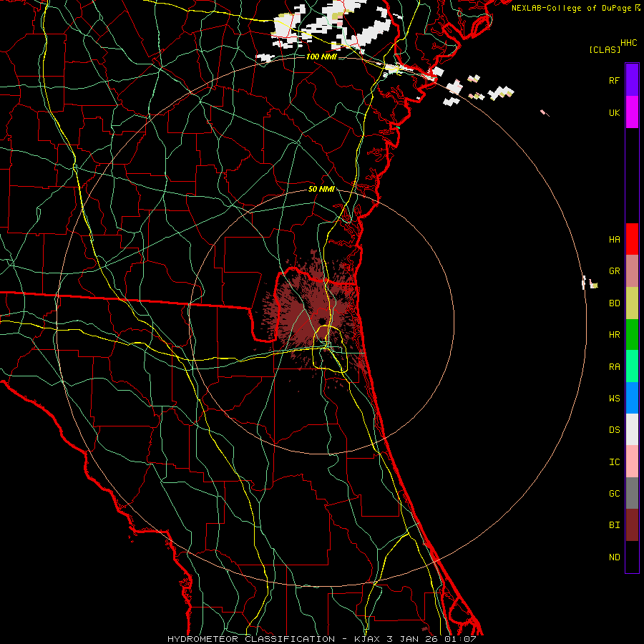Click the DS white legend swatch

click(632, 429)
